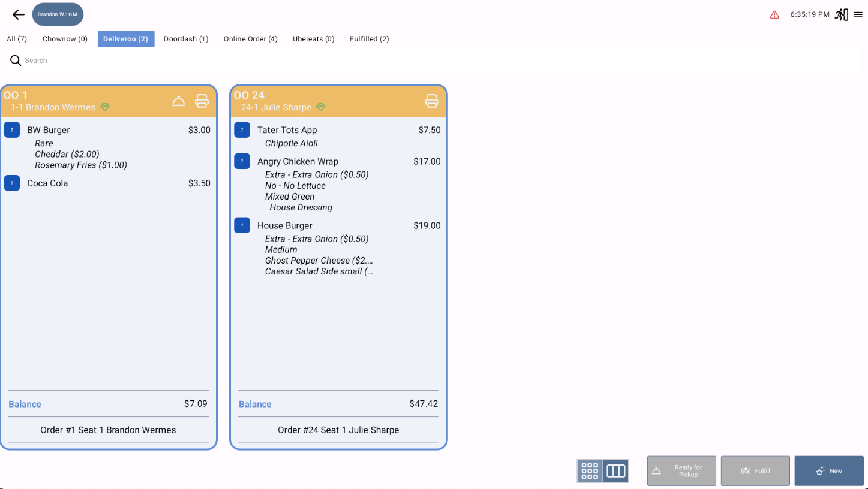Print the Brandon Wermes order ticket

coord(202,101)
